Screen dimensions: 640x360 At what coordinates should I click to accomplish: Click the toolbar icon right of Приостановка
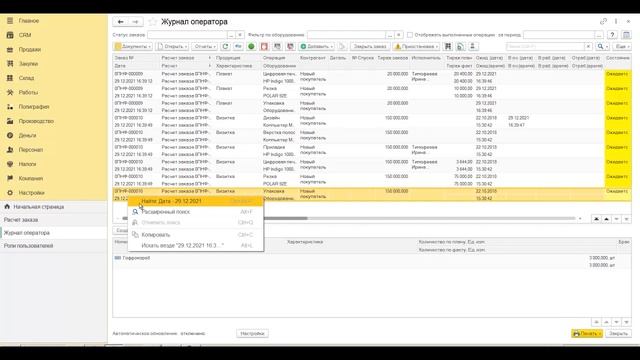(448, 47)
